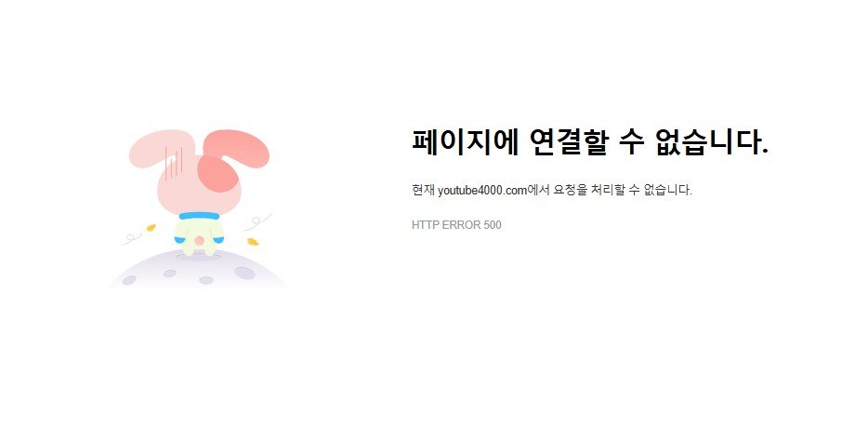
Task: Click the gray motion lines on rabbit's head
Action: 174,162
